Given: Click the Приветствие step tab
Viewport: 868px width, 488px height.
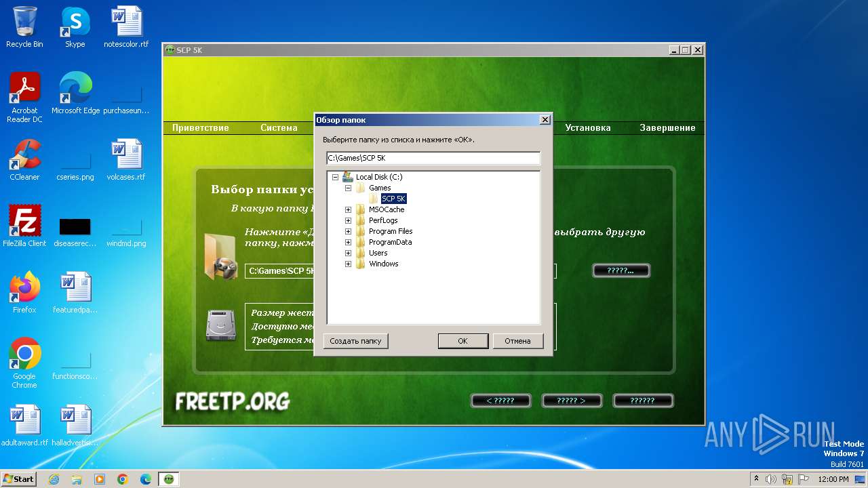Looking at the screenshot, I should (x=201, y=127).
